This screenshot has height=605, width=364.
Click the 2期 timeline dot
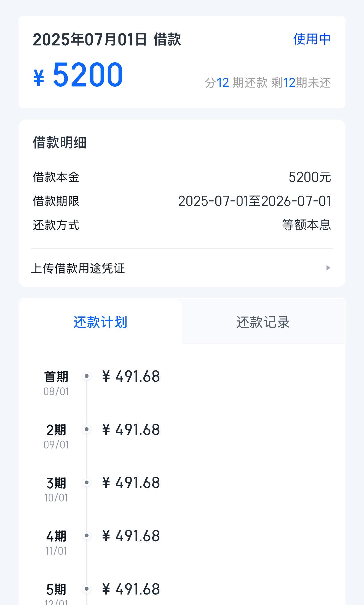click(x=87, y=429)
